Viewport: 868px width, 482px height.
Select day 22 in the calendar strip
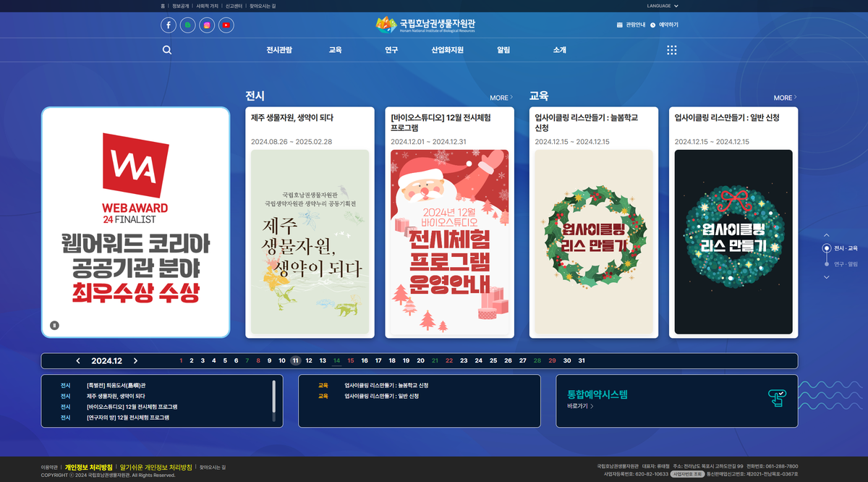449,360
